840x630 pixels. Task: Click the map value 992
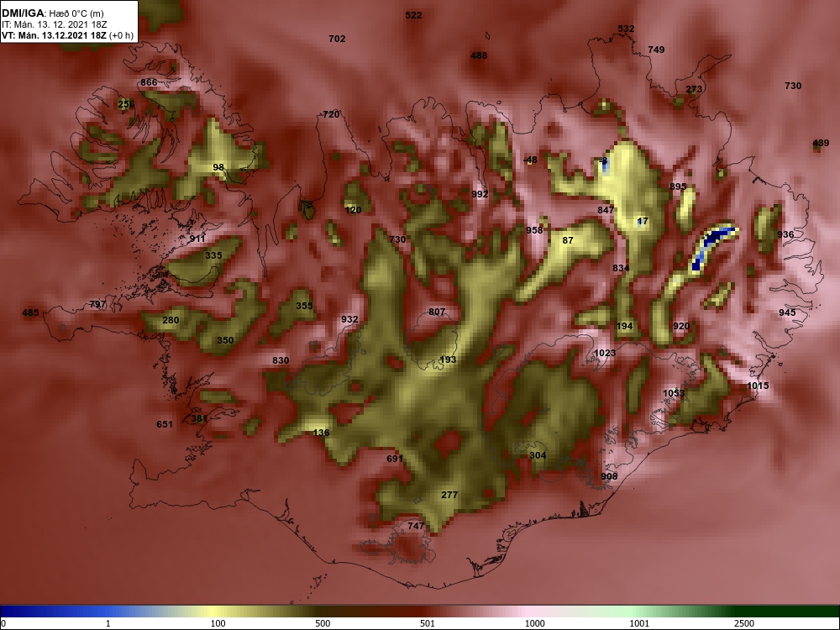coord(480,195)
